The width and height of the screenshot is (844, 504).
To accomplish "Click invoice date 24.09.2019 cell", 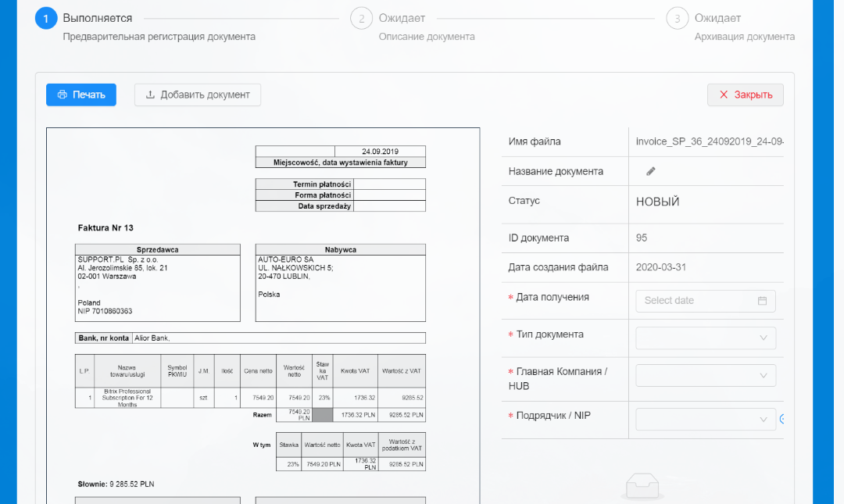I will coord(380,152).
